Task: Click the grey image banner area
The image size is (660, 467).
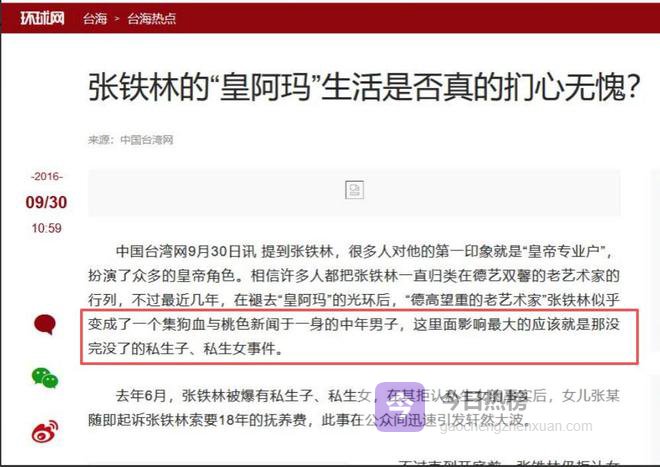Action: pos(354,193)
